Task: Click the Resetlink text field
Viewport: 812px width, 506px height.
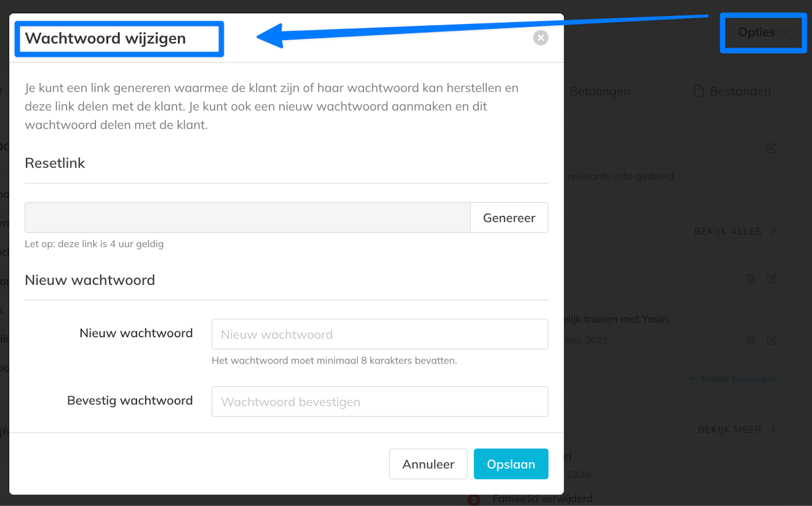Action: pos(247,218)
